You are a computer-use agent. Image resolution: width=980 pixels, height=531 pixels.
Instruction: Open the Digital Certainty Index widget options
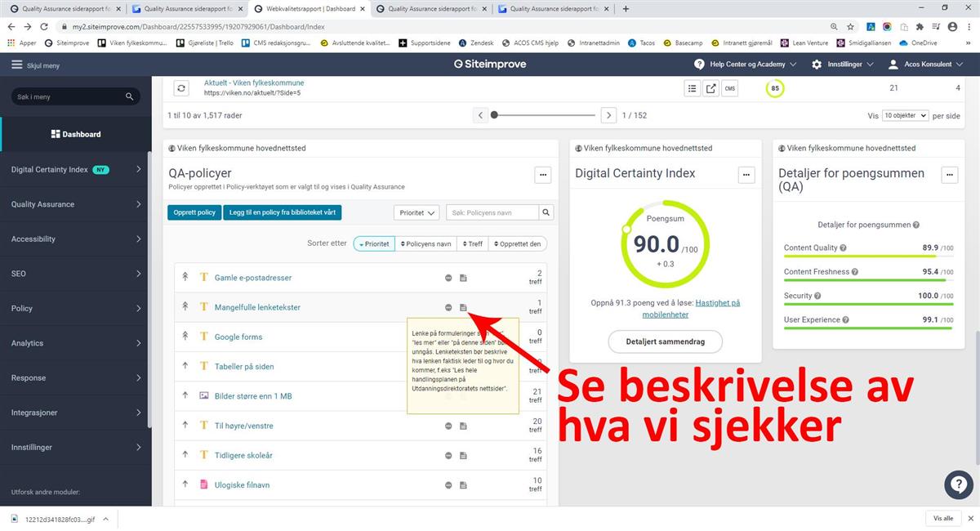[x=746, y=175]
